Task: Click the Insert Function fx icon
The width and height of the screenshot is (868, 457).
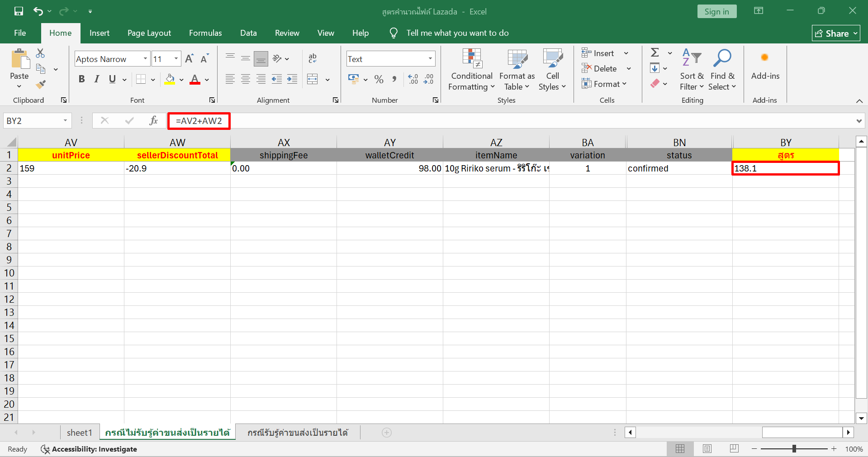Action: 153,121
